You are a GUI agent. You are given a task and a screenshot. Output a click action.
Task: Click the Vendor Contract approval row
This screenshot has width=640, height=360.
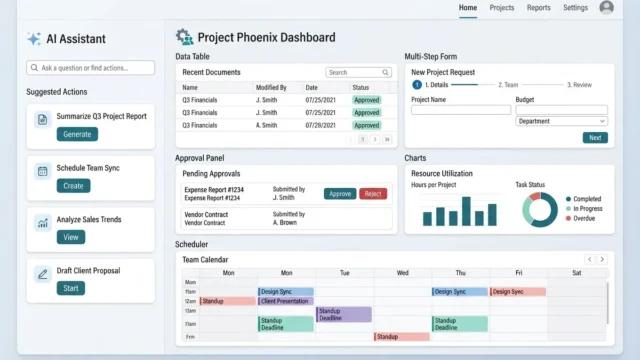[287, 218]
